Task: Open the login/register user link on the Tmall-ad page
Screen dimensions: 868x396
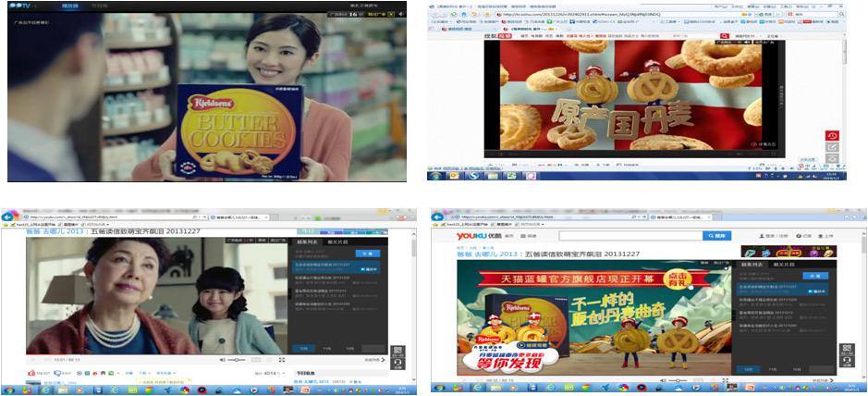Action: 775,236
